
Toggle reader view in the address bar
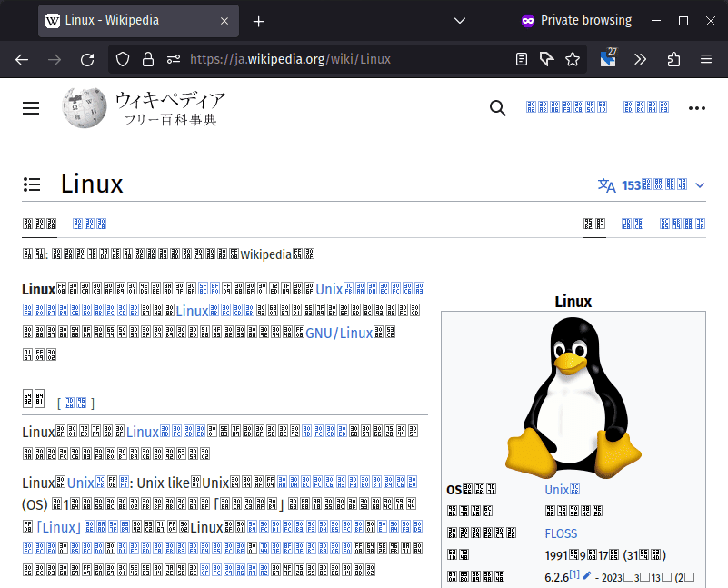pos(521,58)
